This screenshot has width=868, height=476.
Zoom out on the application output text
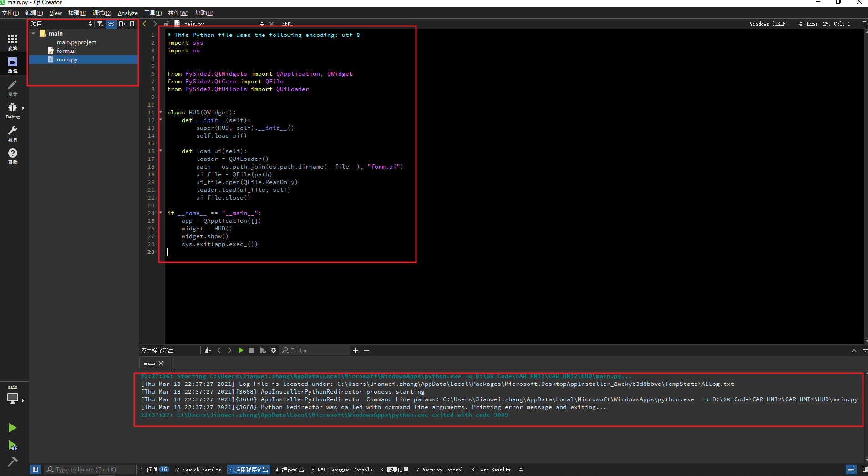point(366,350)
